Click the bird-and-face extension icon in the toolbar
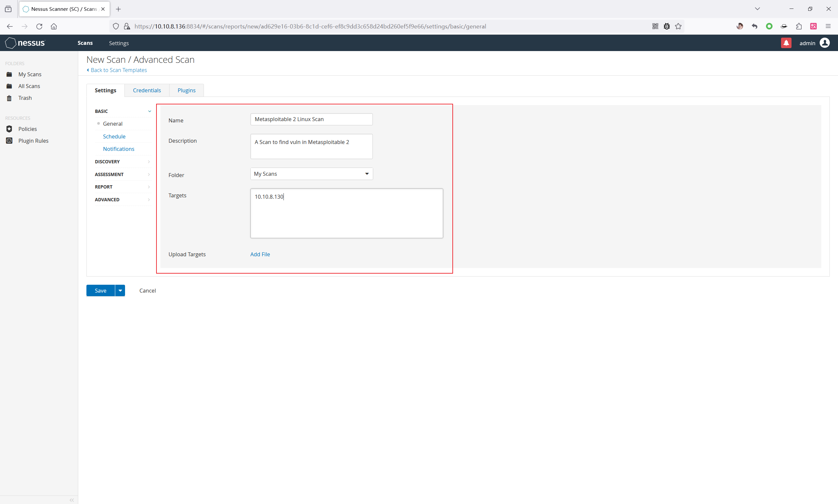The width and height of the screenshot is (838, 504). pos(740,27)
